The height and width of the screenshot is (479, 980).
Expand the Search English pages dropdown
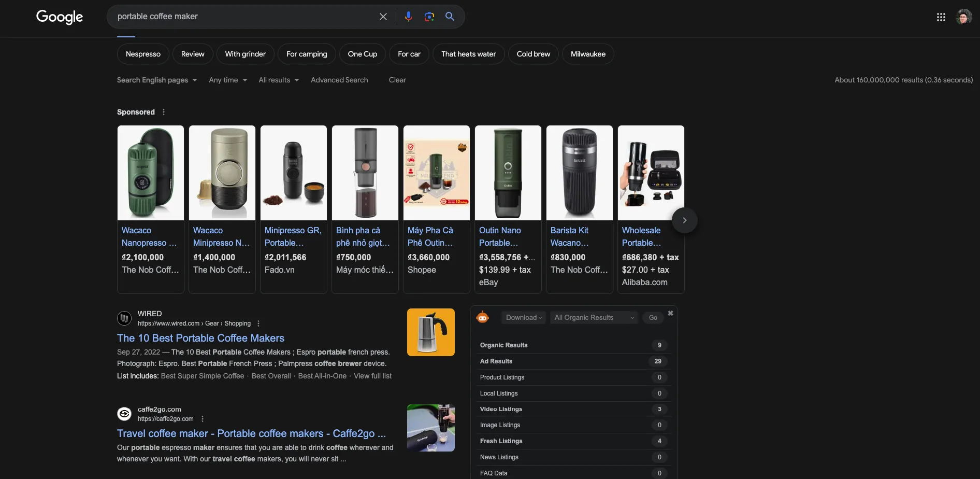click(157, 80)
